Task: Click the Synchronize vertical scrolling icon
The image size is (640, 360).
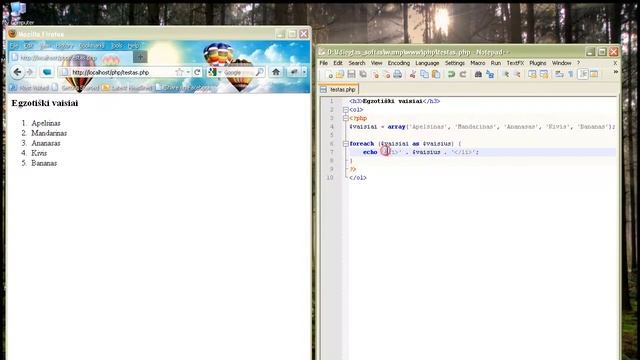Action: (532, 74)
